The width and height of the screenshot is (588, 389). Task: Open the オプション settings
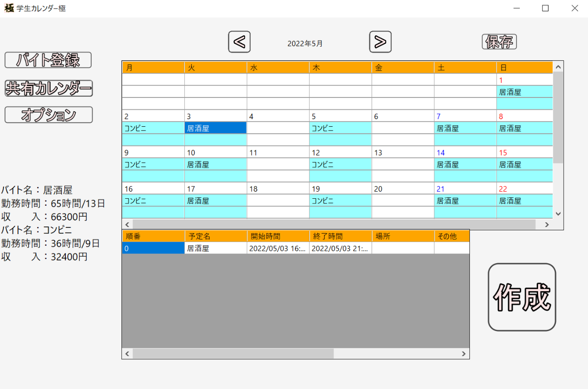48,115
